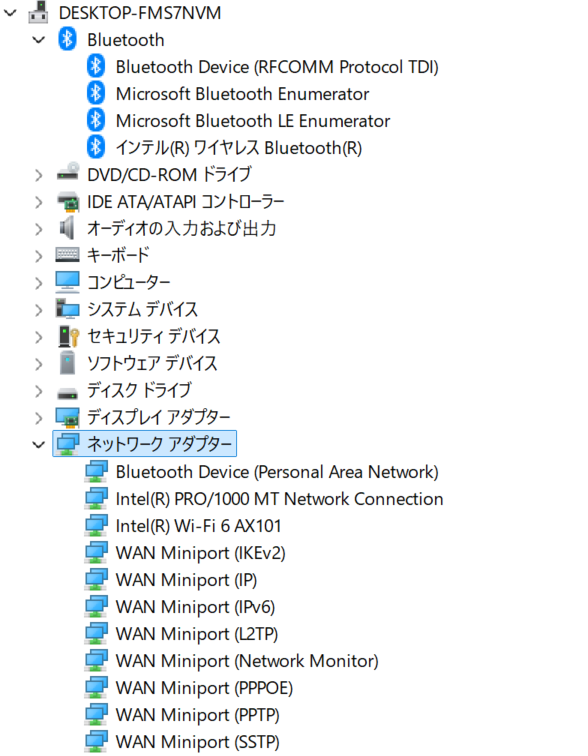Click the ディスプレイ アダプター icon
The width and height of the screenshot is (588, 756).
(x=67, y=418)
